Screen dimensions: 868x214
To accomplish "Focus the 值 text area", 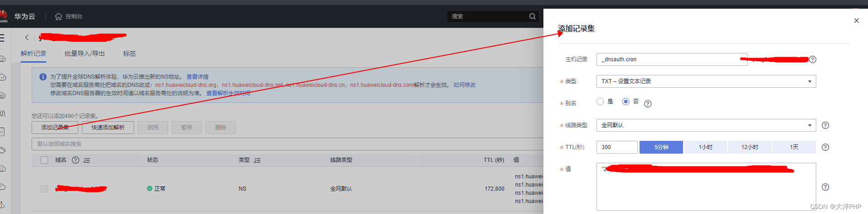I will coord(706,187).
